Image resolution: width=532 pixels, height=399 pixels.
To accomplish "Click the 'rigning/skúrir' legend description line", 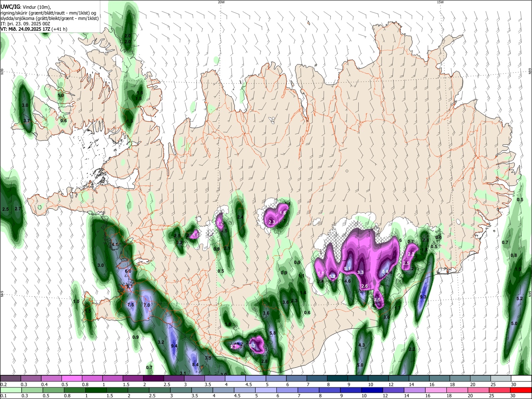I will (x=48, y=12).
